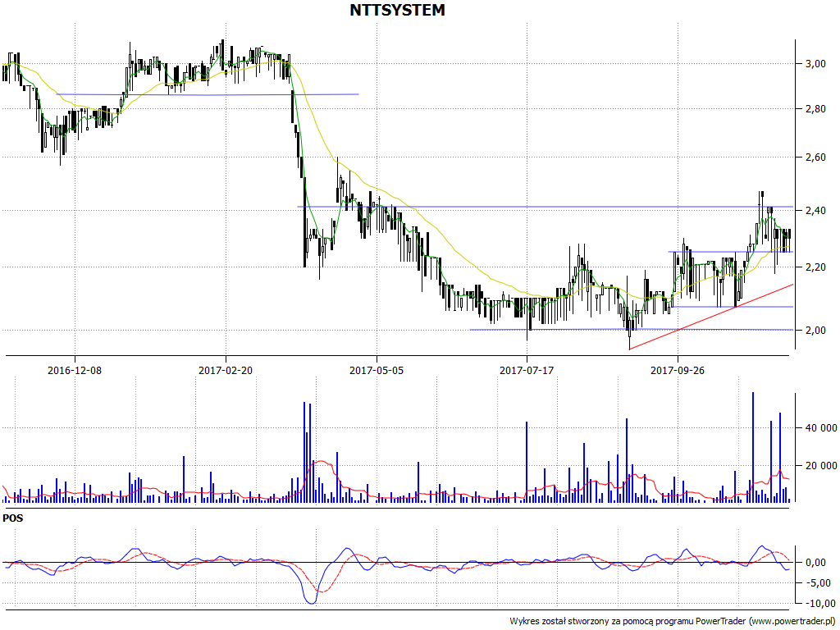Select the red rising trend line
This screenshot has height=630, width=840.
pos(711,317)
